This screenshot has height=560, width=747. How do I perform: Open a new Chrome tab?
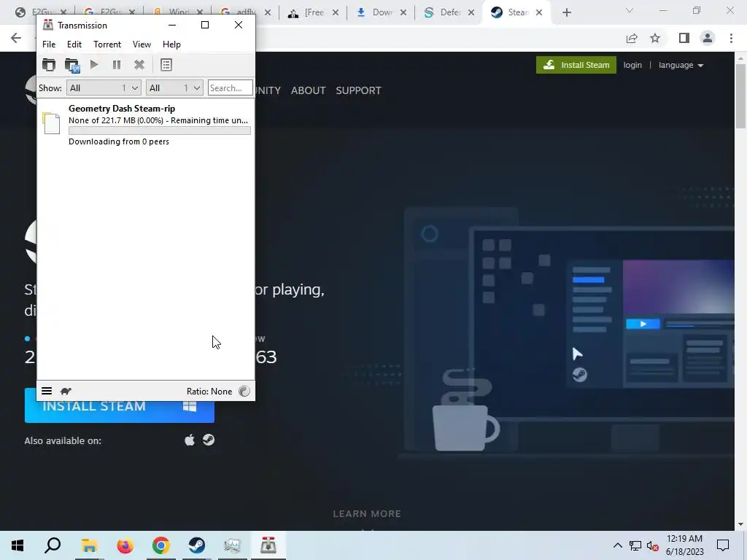tap(566, 13)
